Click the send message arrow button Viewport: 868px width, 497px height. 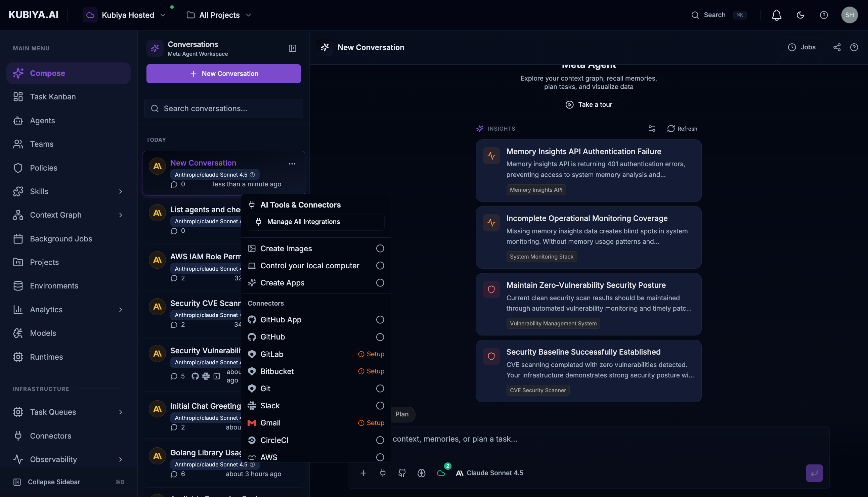point(814,473)
